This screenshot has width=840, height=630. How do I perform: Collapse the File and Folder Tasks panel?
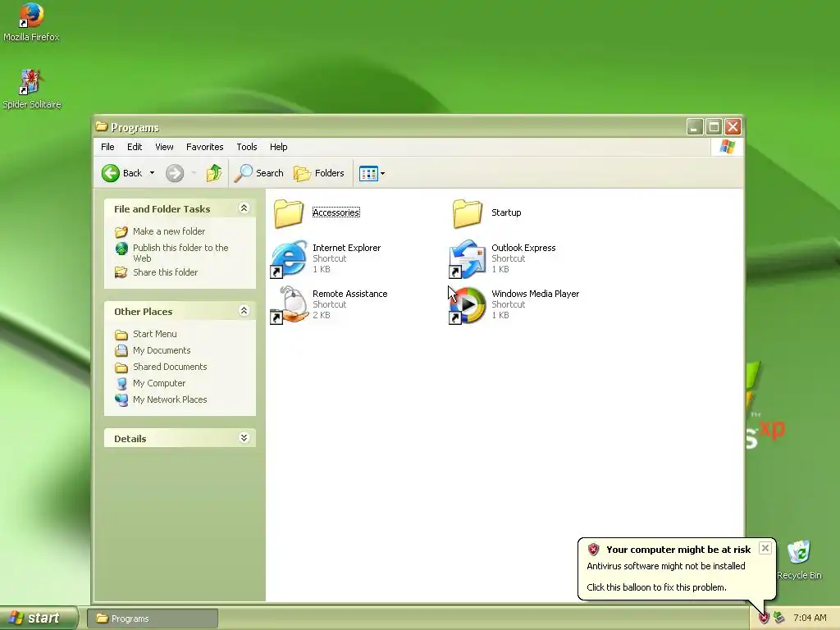coord(244,208)
